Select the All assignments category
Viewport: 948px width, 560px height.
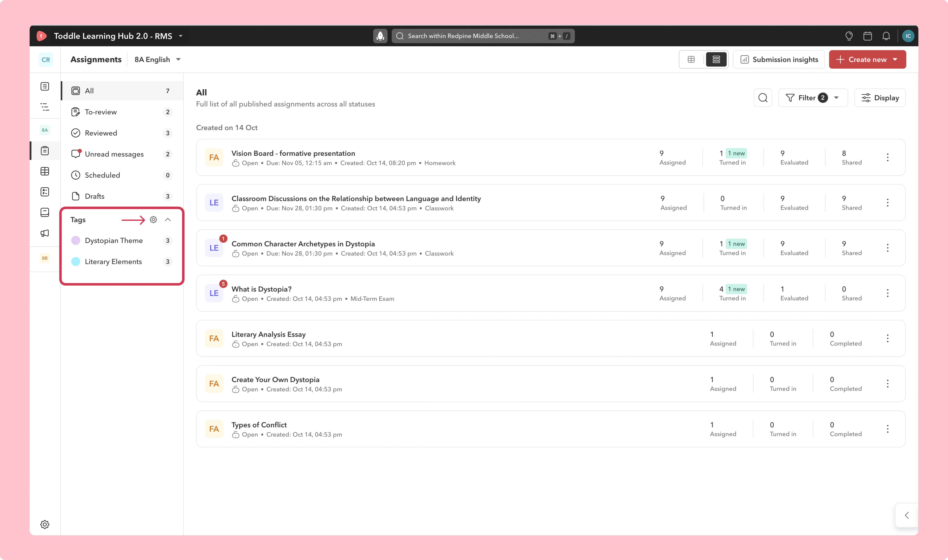[122, 91]
